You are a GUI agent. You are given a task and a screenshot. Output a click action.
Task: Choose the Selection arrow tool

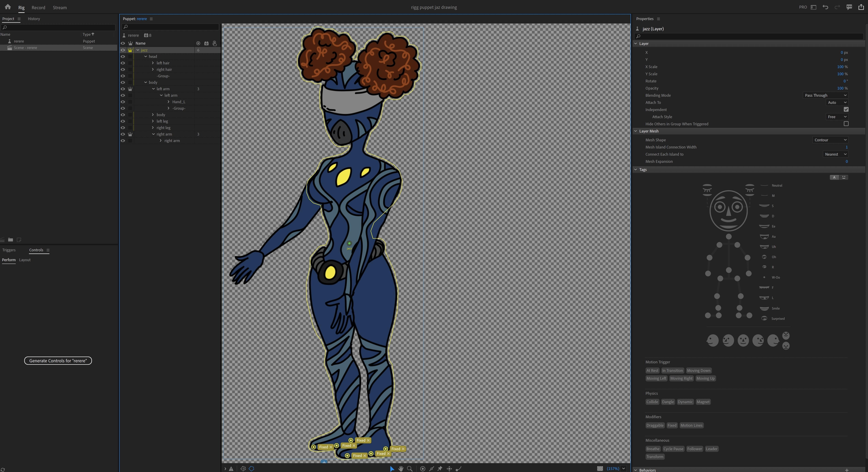pyautogui.click(x=392, y=469)
